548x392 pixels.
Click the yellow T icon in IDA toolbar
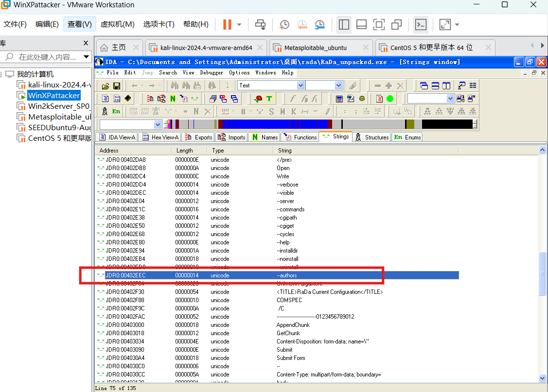[269, 99]
